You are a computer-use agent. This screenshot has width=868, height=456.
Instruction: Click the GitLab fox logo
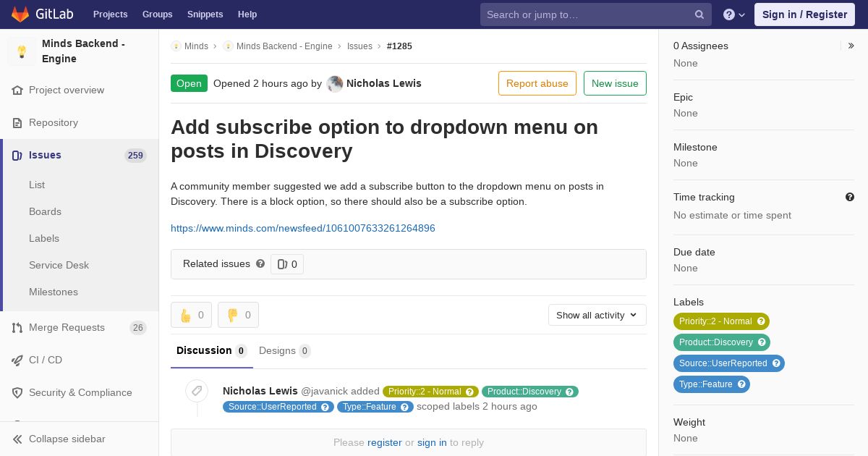(x=20, y=14)
